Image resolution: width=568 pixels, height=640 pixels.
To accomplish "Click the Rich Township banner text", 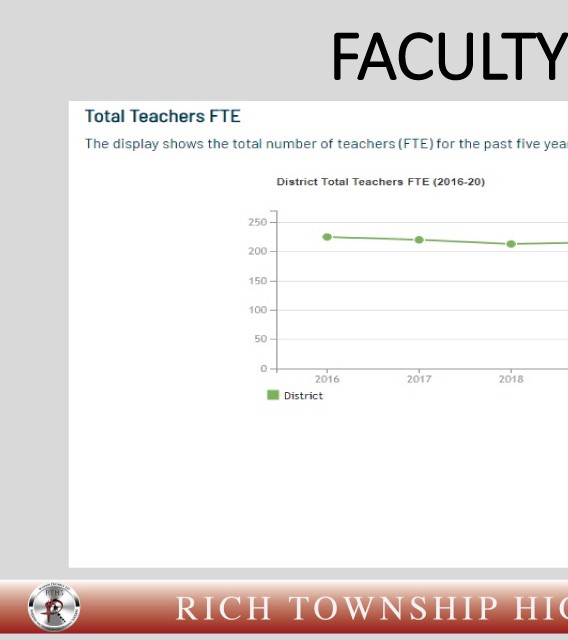I will [x=372, y=608].
